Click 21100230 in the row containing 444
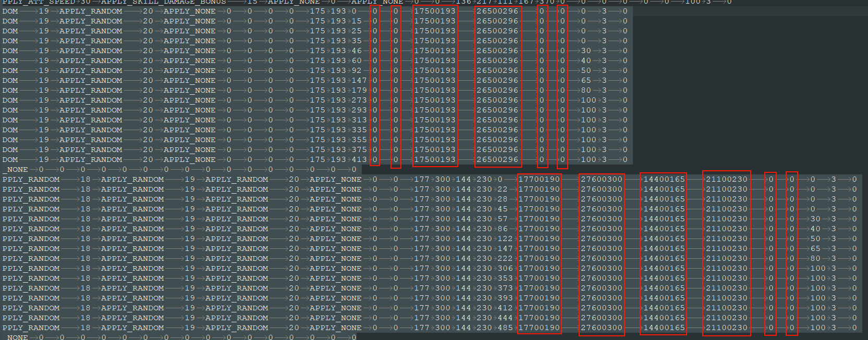868x340 pixels. click(727, 318)
